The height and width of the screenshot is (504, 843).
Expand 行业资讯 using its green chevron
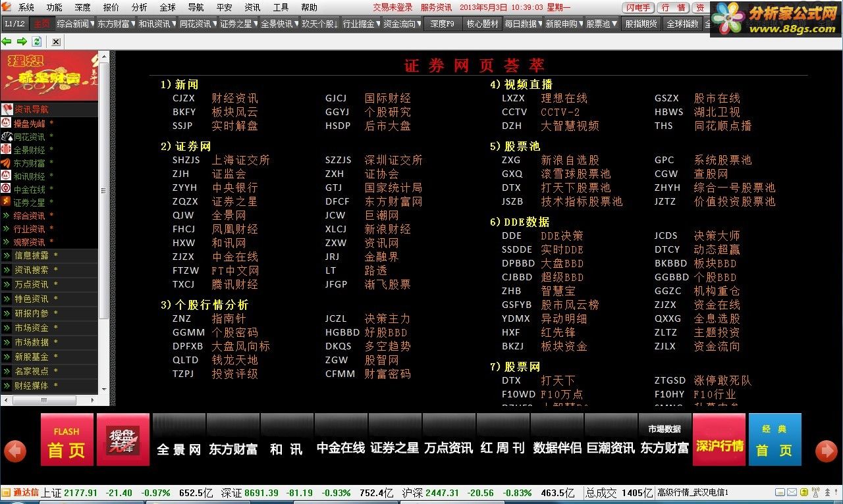pyautogui.click(x=6, y=229)
